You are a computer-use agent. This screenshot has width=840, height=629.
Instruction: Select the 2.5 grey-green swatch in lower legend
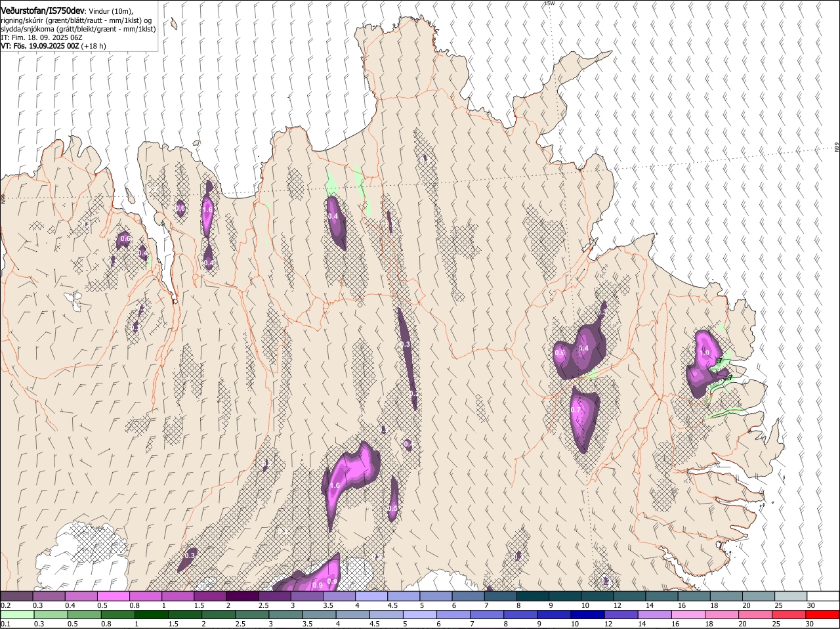(252, 615)
